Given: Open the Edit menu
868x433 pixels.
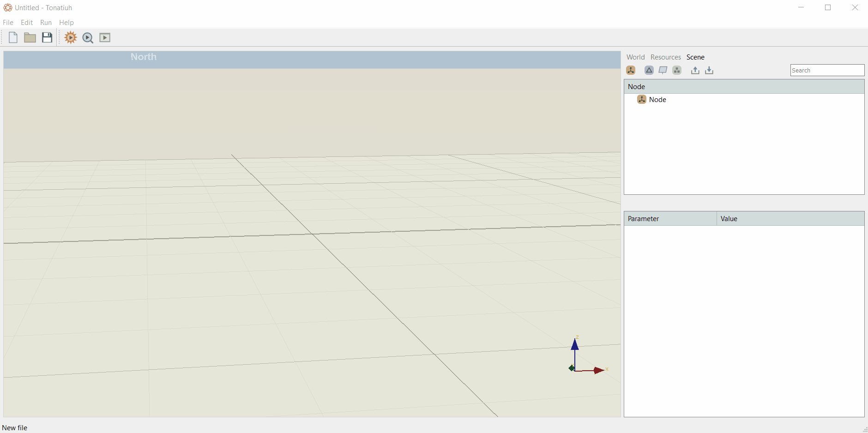Looking at the screenshot, I should click(x=27, y=22).
